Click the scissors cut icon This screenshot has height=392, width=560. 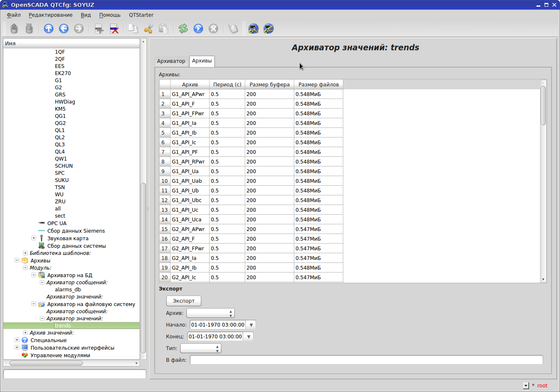[148, 29]
